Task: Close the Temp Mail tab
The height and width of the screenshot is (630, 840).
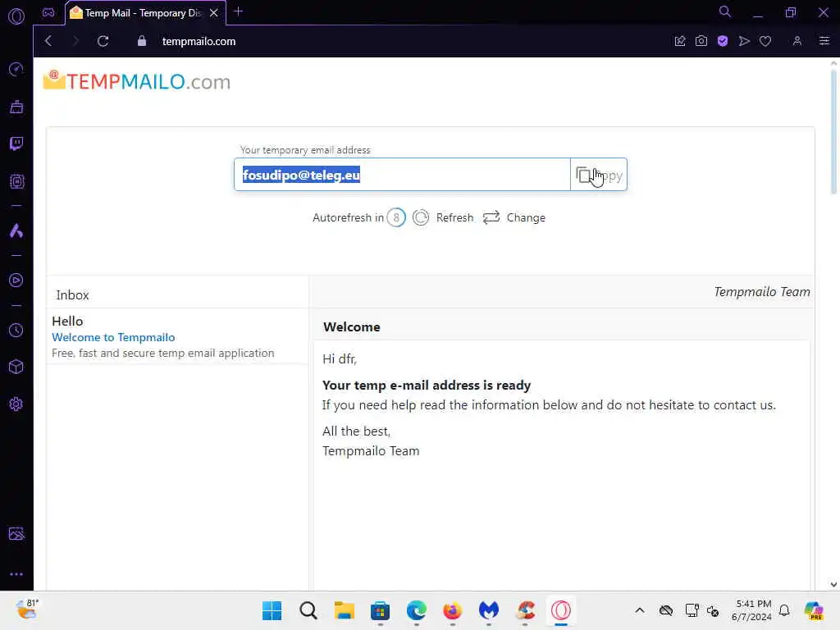Action: [214, 12]
